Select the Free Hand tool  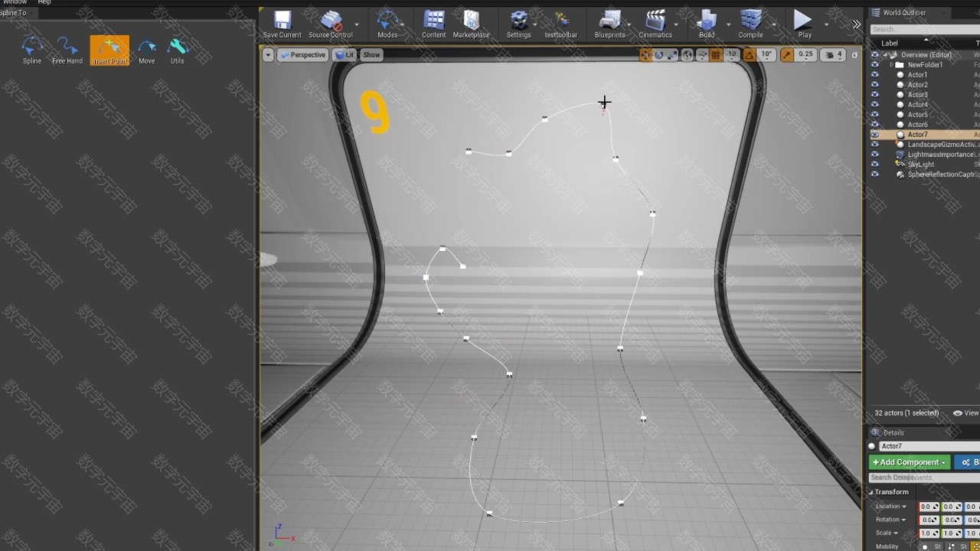pos(67,51)
